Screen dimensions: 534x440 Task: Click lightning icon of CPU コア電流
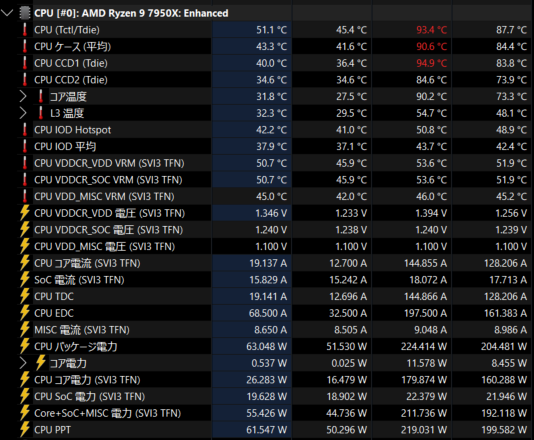coord(25,263)
